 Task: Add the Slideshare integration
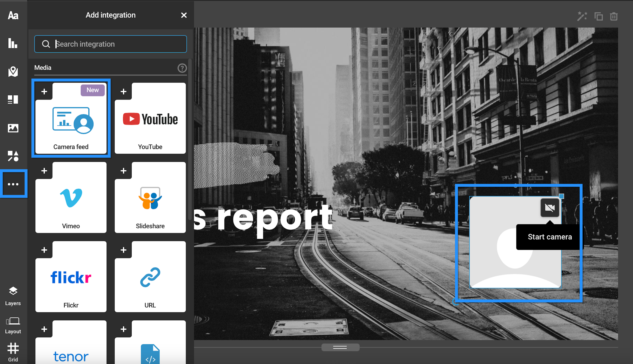[150, 198]
